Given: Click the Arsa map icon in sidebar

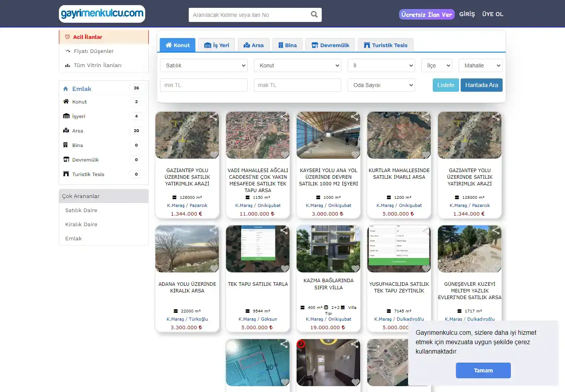Looking at the screenshot, I should click(66, 130).
